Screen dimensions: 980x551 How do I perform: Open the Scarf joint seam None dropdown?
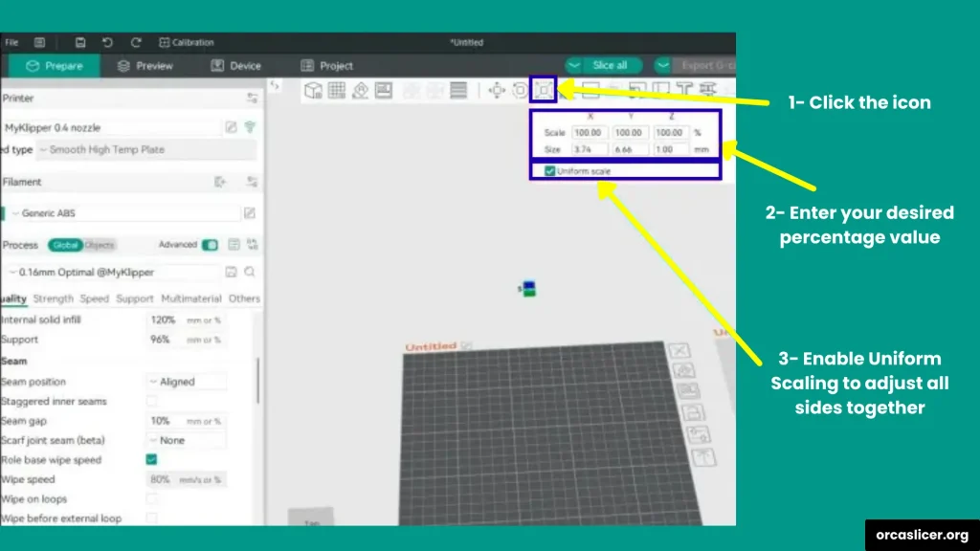point(186,440)
